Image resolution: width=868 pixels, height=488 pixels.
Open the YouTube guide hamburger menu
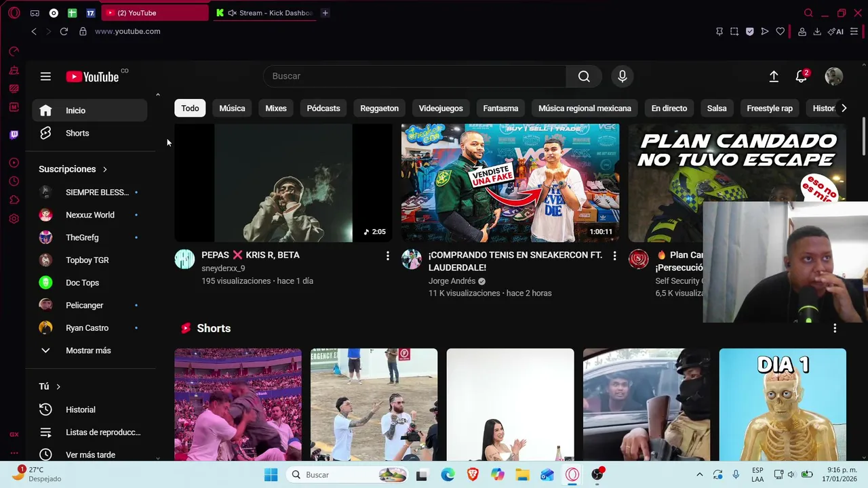45,77
